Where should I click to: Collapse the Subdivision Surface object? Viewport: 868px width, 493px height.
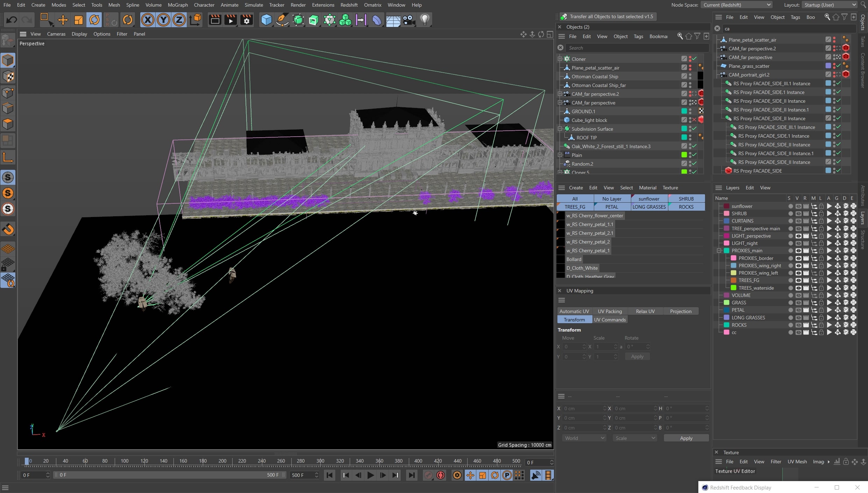(x=560, y=129)
